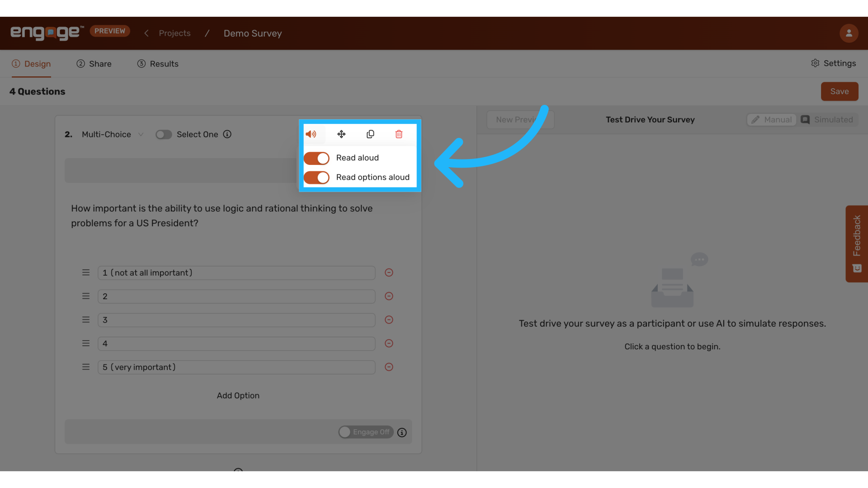This screenshot has height=488, width=868.
Task: Click the Engage logo
Action: click(47, 33)
